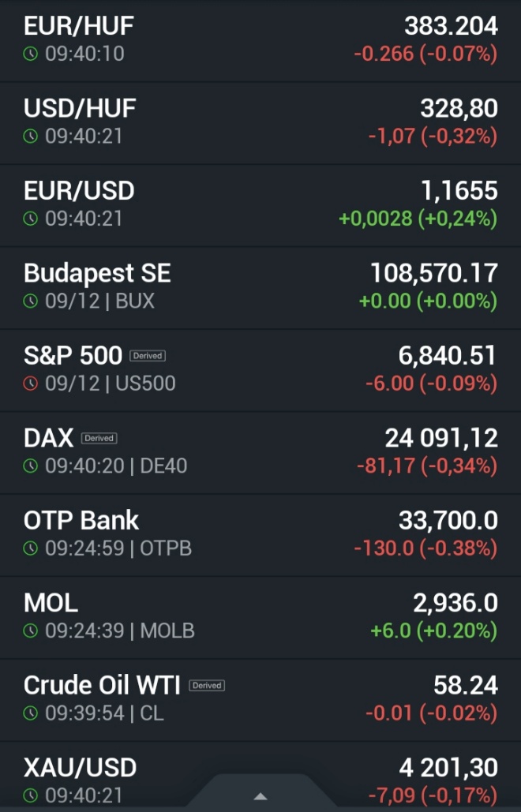Click the clock icon under Budapest SE

pos(31,301)
